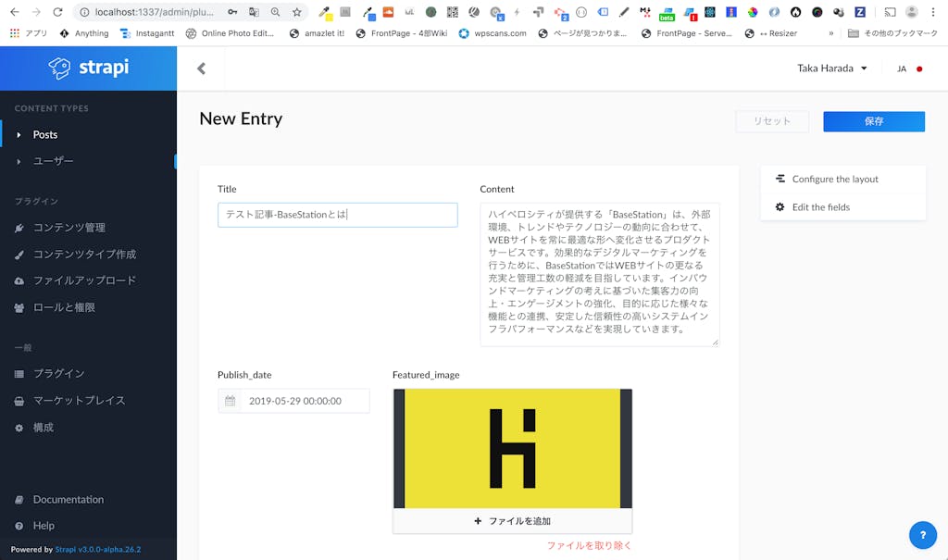Click the translate icon in address bar
Viewport: 948px width, 560px height.
pos(254,12)
